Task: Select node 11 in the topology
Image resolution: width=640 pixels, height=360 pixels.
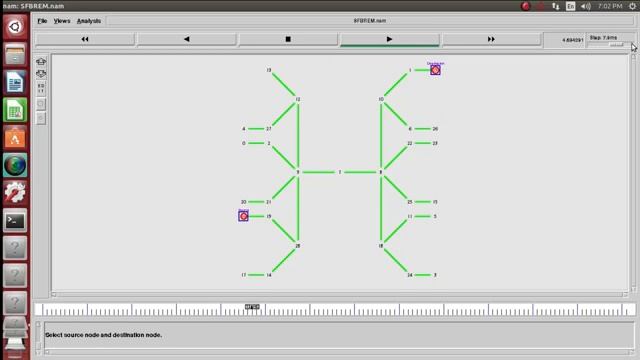Action: pos(410,216)
